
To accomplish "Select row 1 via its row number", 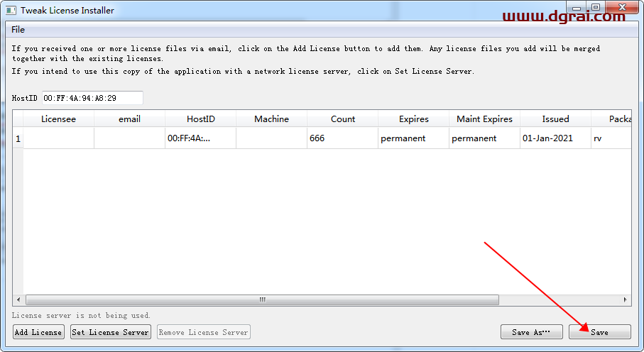I will (18, 138).
